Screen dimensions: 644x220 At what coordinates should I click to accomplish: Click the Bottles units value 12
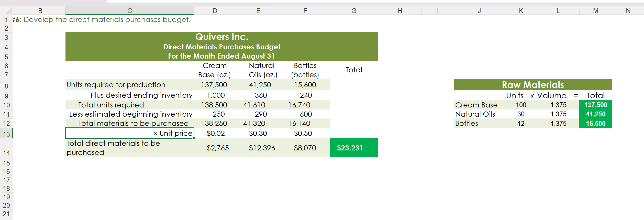pyautogui.click(x=521, y=124)
